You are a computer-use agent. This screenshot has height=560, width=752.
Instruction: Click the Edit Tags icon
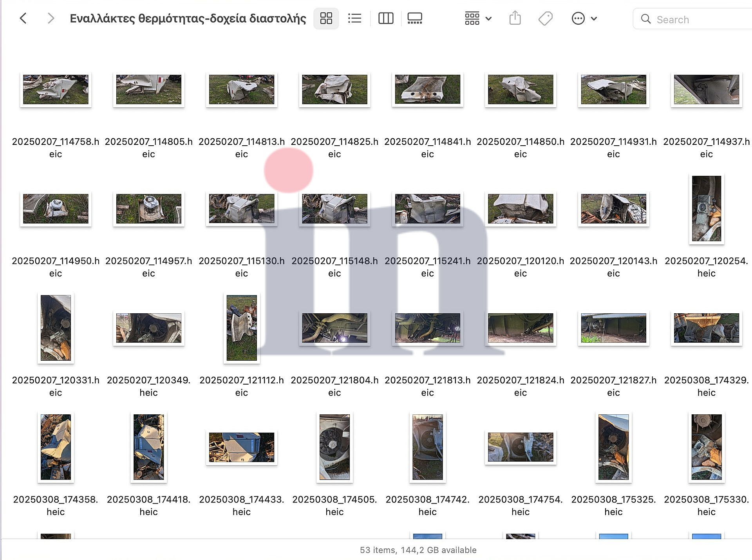pyautogui.click(x=545, y=18)
